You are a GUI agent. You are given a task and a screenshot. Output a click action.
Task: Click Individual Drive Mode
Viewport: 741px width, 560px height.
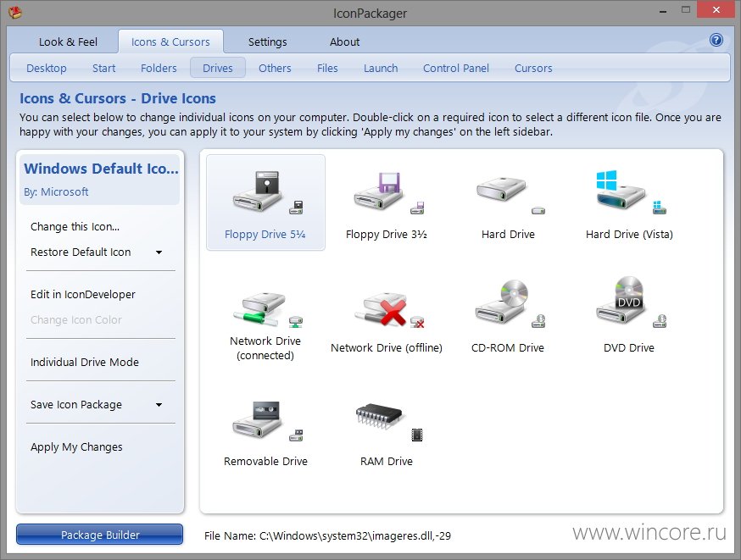click(x=85, y=362)
